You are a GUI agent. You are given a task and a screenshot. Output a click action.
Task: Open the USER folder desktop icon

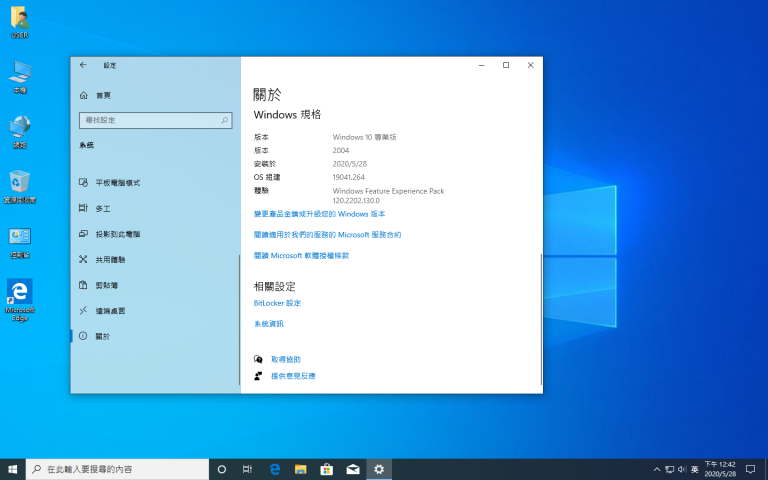click(20, 23)
